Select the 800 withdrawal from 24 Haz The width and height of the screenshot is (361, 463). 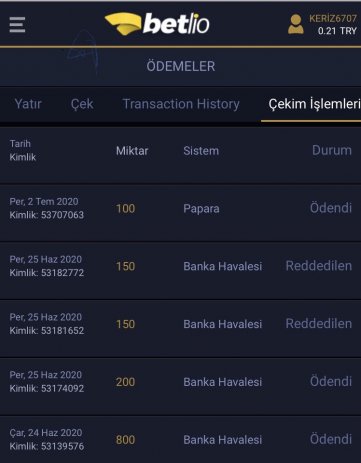point(180,439)
